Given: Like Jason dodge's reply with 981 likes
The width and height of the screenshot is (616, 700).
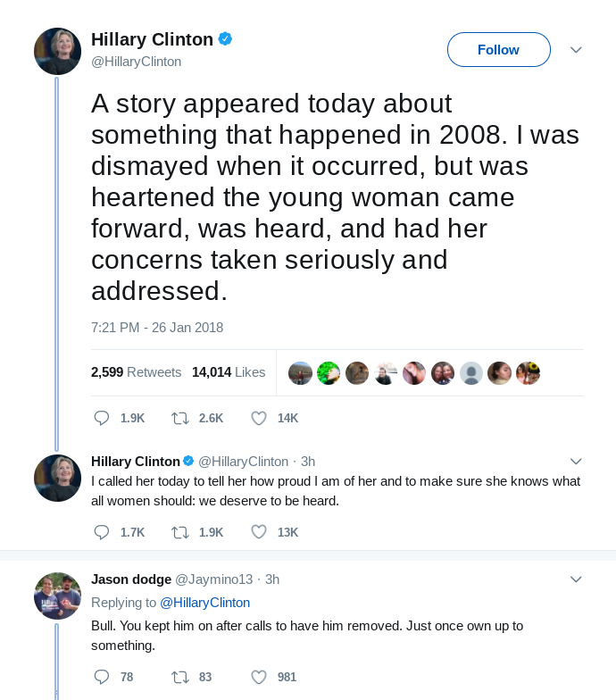Looking at the screenshot, I should (x=259, y=677).
